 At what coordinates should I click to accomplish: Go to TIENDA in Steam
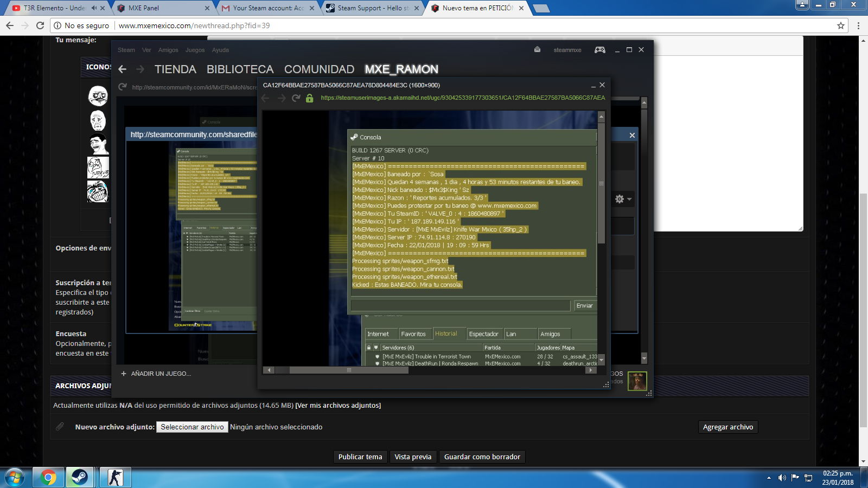tap(175, 69)
